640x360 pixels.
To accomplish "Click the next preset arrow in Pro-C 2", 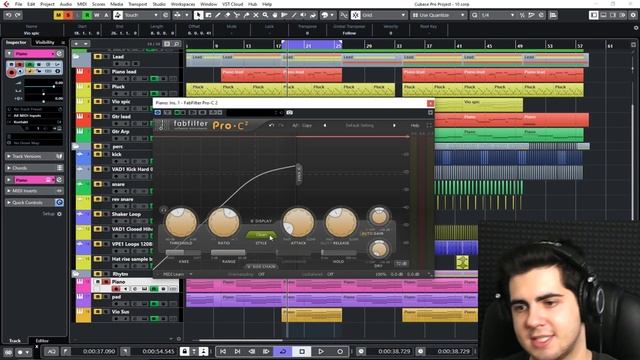I will [x=394, y=125].
